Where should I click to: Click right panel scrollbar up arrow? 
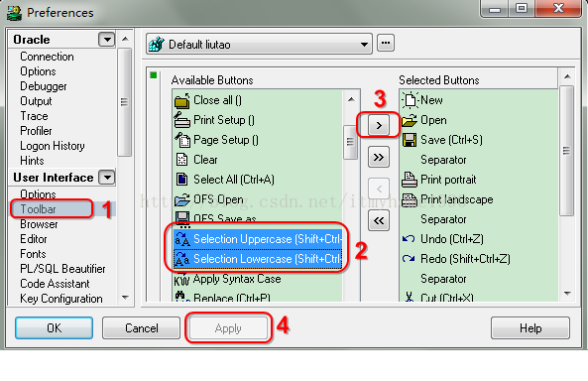(x=567, y=76)
